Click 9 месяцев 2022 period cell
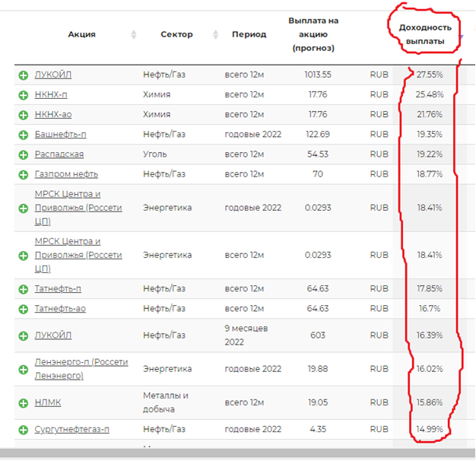Screen dimensions: 476x461 [246, 335]
